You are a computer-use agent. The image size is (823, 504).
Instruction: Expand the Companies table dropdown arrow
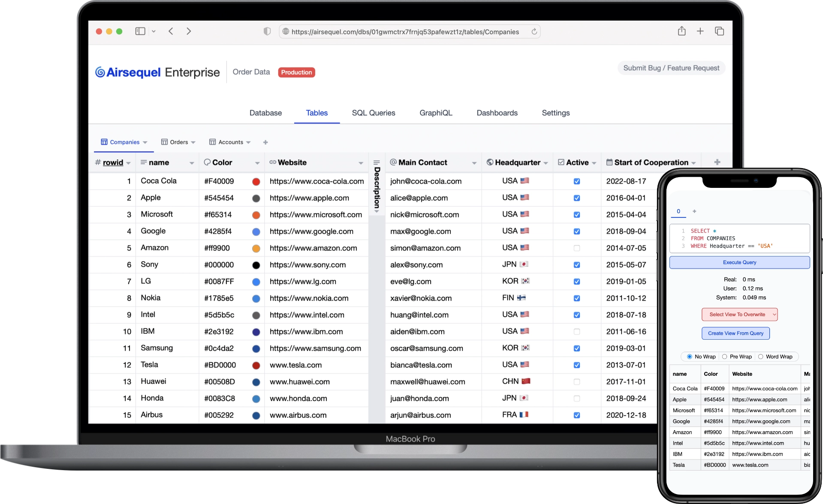click(145, 142)
